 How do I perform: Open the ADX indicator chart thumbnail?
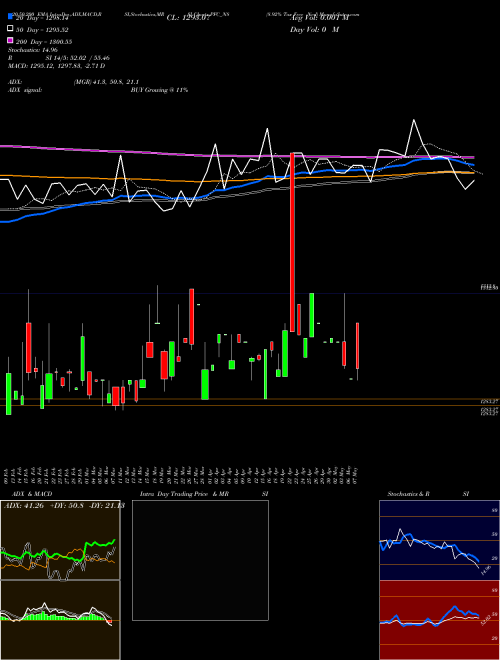click(60, 540)
